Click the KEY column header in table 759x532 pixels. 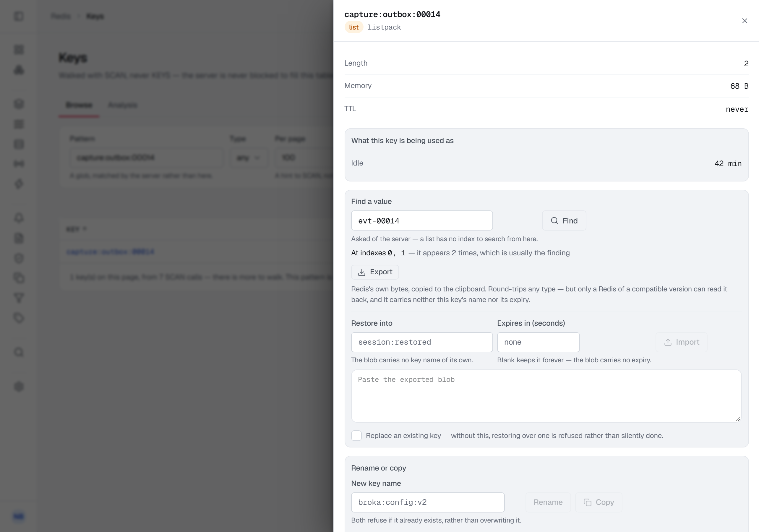coord(76,229)
